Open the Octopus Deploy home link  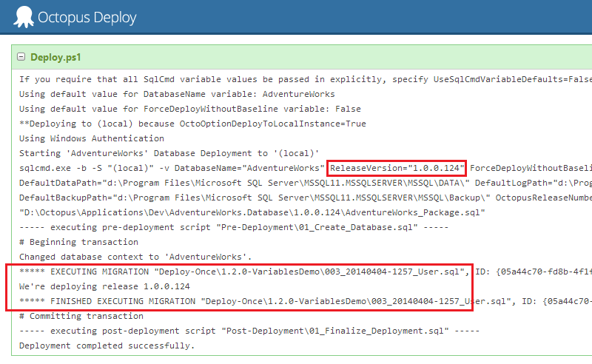tap(86, 16)
